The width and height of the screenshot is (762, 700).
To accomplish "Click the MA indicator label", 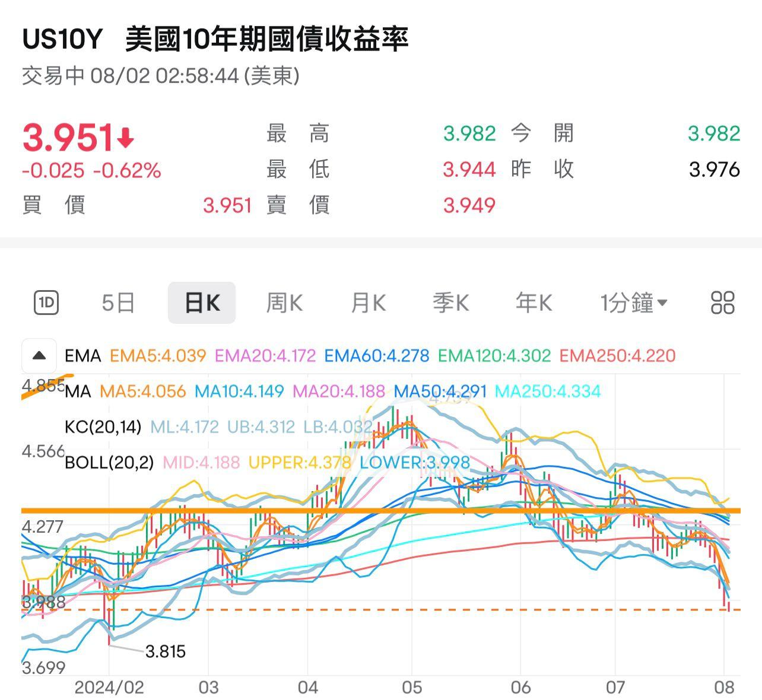I will tap(79, 392).
